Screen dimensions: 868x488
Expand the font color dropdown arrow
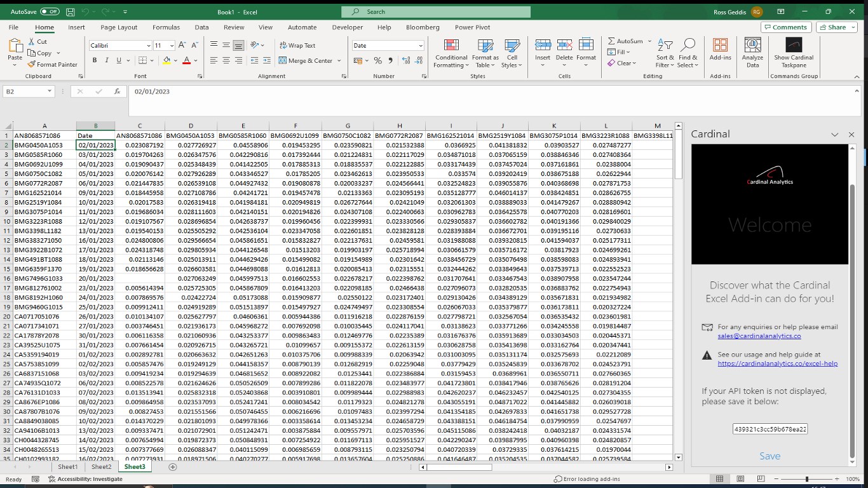click(196, 61)
